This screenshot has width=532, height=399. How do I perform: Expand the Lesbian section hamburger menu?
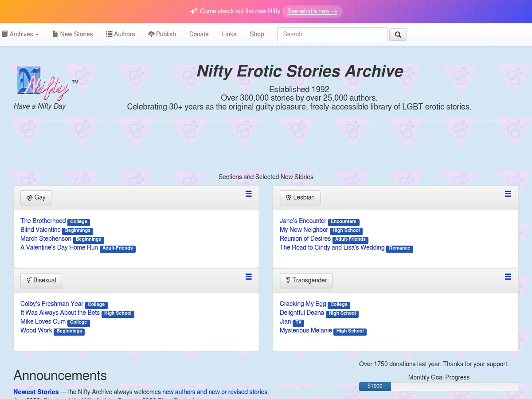pyautogui.click(x=508, y=194)
